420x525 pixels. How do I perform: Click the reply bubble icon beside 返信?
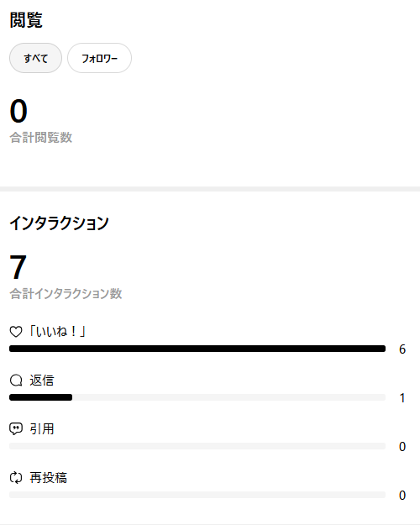16,381
